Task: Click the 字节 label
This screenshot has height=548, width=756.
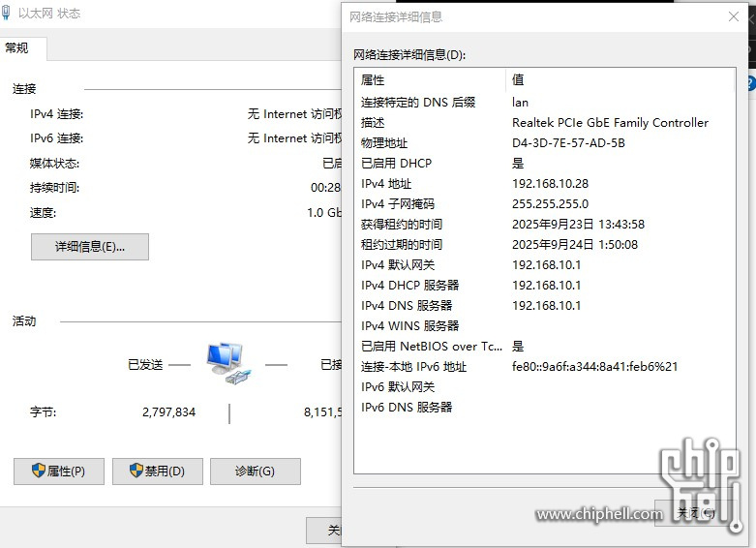Action: tap(43, 412)
